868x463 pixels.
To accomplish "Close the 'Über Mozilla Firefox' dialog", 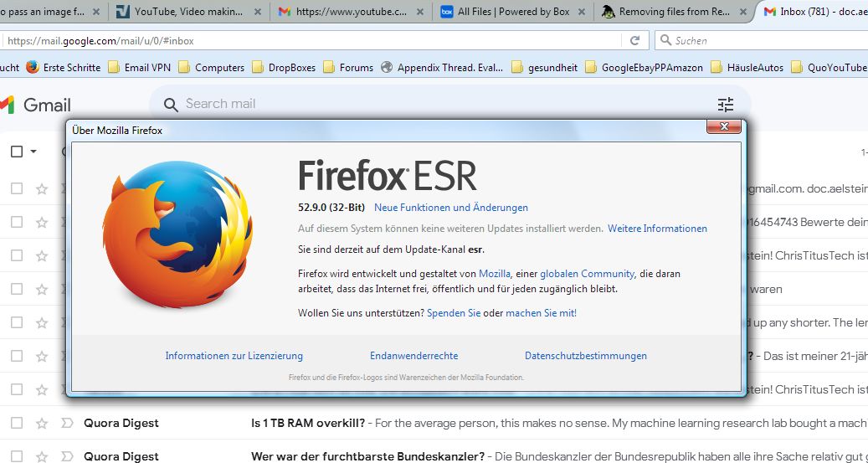I will (723, 126).
